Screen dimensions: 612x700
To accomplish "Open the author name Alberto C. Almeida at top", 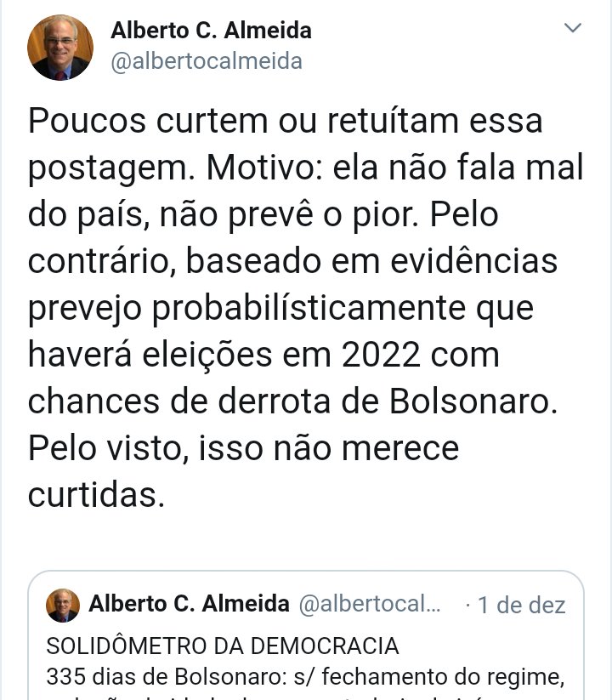I will point(211,31).
